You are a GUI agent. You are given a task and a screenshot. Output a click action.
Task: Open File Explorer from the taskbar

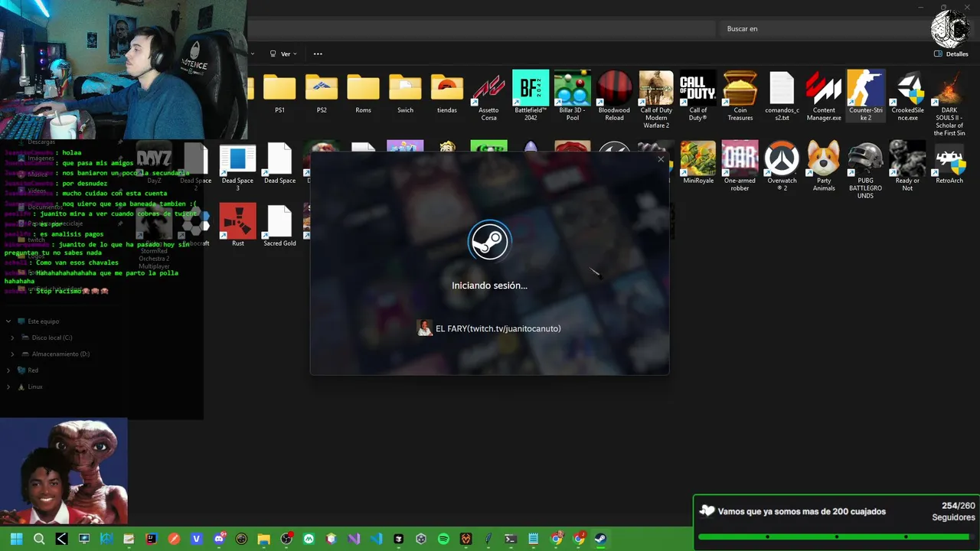pos(263,539)
